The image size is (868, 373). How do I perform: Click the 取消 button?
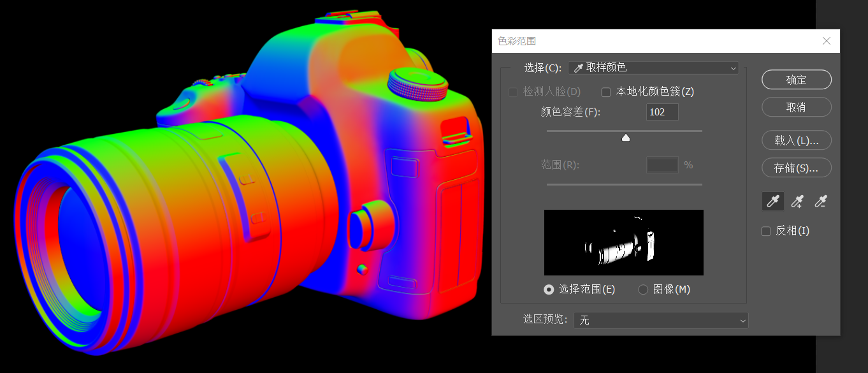(x=796, y=107)
